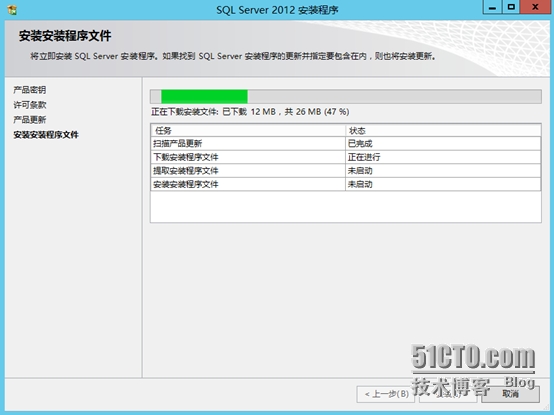Select the 安装安装程序文件 step in sidebar
554x415 pixels.
46,135
